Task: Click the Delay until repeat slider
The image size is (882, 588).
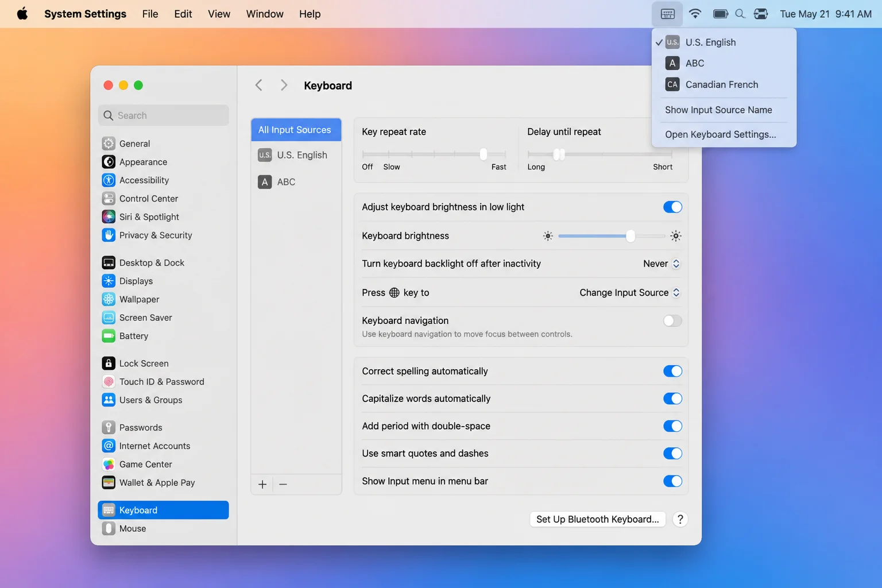Action: click(599, 154)
